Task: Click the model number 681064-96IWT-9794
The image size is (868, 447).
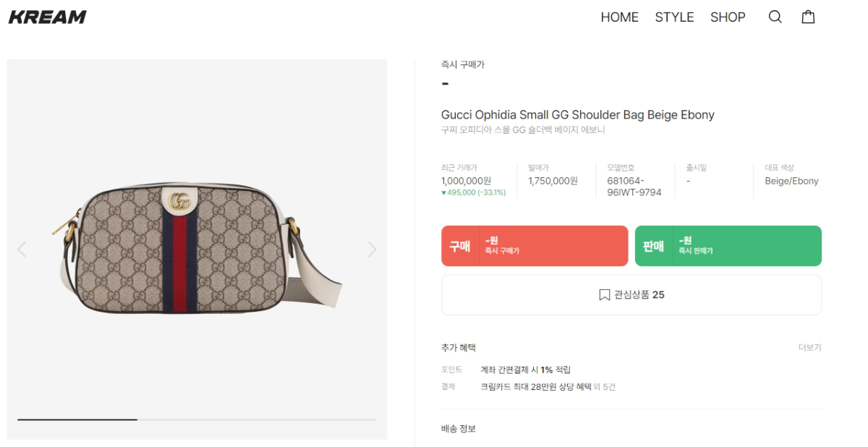Action: point(634,187)
